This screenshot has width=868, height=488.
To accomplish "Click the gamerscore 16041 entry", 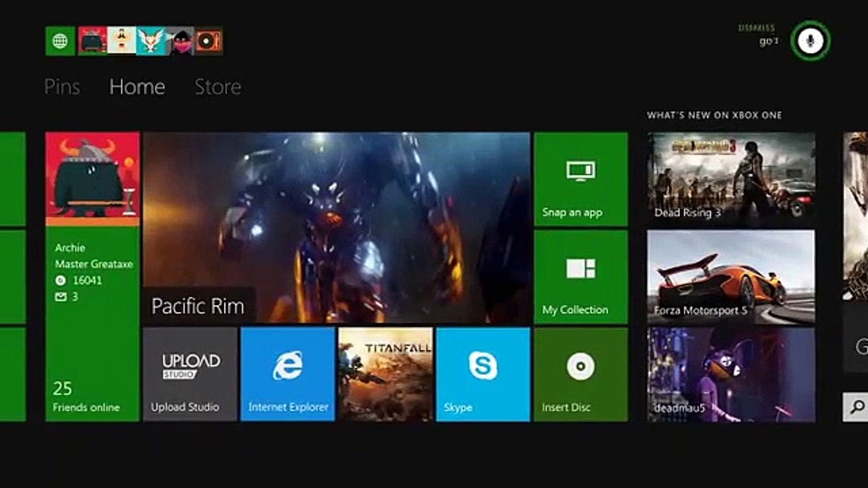I will click(x=79, y=280).
